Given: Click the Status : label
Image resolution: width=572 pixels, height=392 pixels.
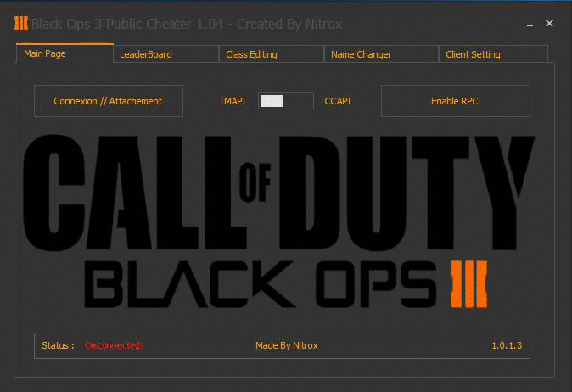Looking at the screenshot, I should pos(58,345).
